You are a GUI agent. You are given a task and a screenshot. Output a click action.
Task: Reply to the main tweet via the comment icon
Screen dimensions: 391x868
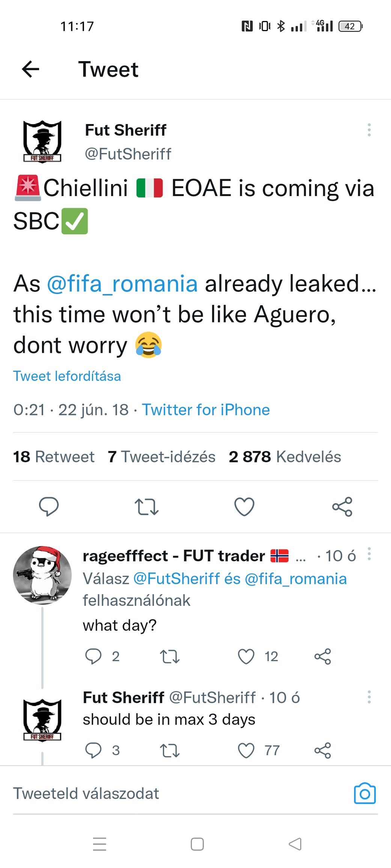[49, 507]
